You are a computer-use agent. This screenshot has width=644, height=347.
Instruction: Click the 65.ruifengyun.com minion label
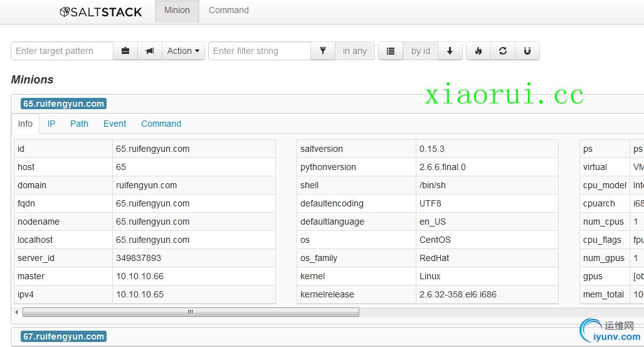coord(64,104)
